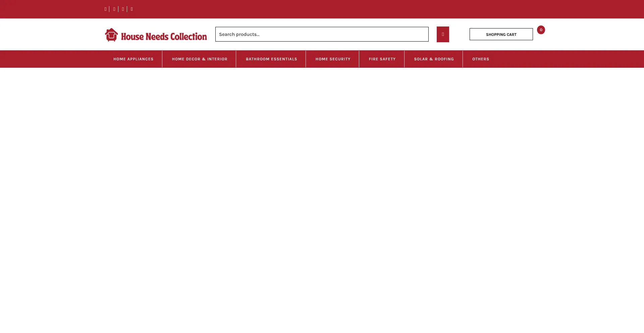
Task: Open the Others menu item
Action: point(480,59)
